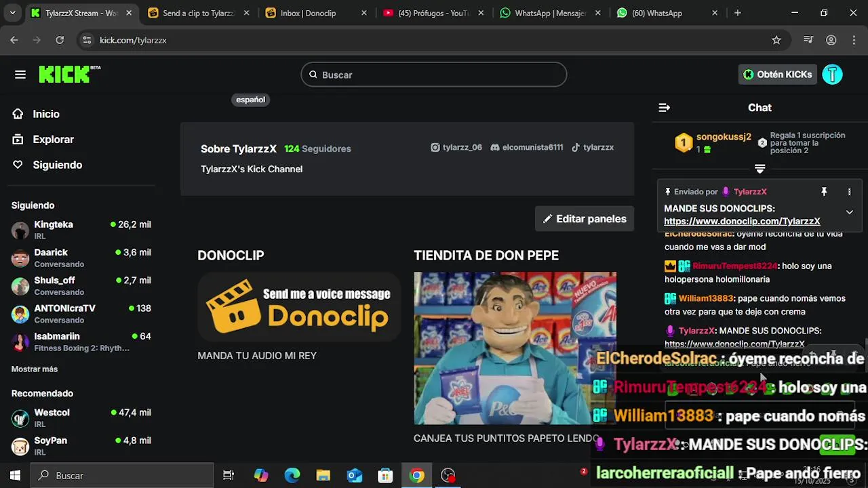Open a new browser tab
Image resolution: width=868 pixels, height=488 pixels.
click(x=738, y=13)
